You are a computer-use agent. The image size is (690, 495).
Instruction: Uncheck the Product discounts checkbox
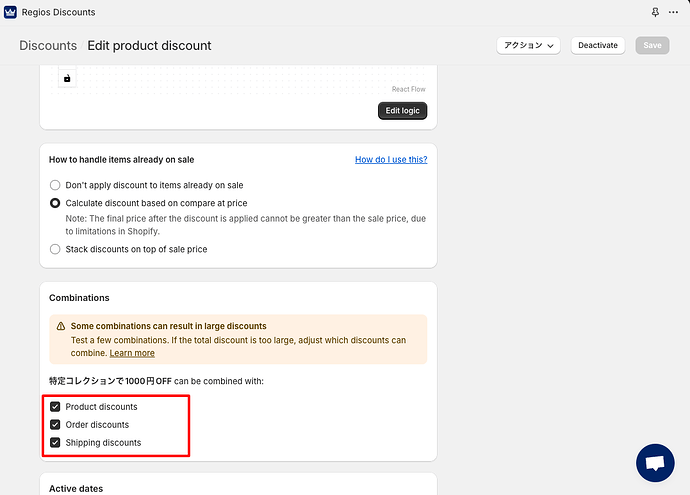tap(55, 407)
